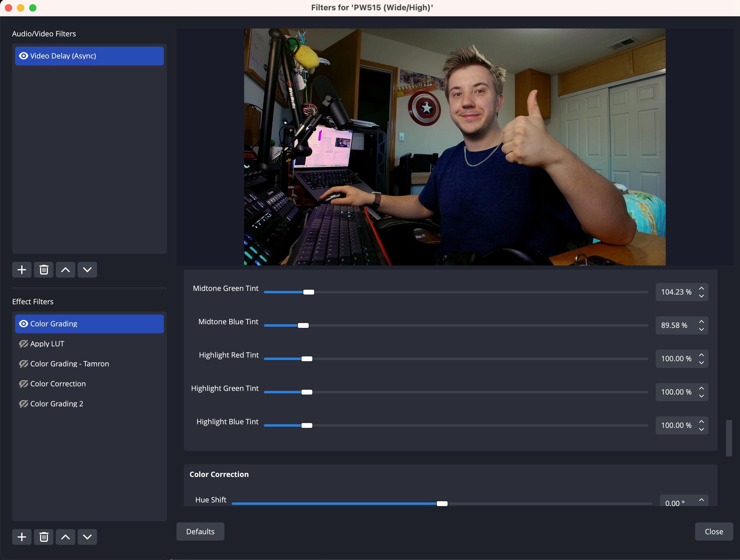Move the Color Grading filter down
The image size is (740, 560).
(x=87, y=537)
